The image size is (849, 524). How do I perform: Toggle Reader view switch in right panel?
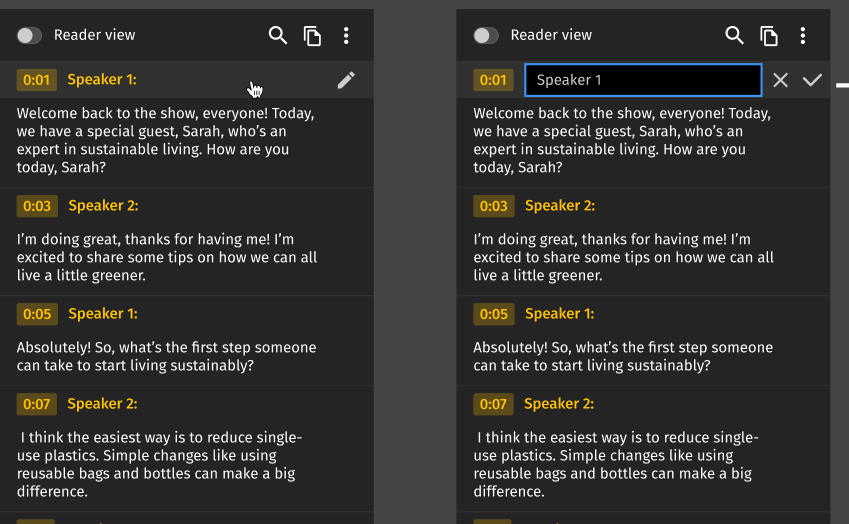coord(486,36)
